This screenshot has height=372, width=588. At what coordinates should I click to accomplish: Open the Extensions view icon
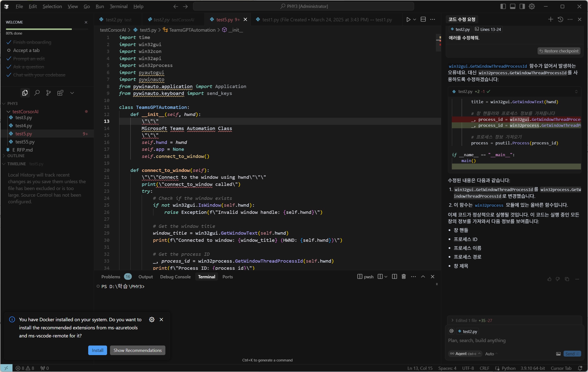pos(60,93)
